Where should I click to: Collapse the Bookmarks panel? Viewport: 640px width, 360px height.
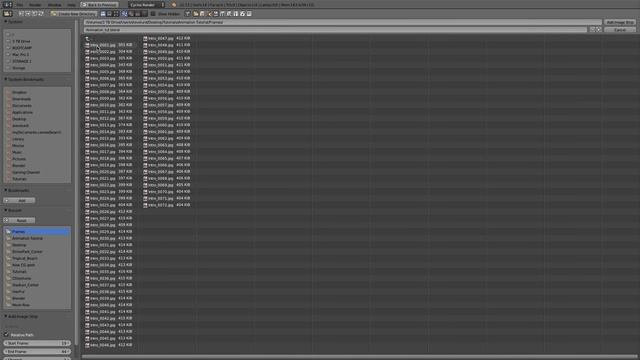pos(6,190)
